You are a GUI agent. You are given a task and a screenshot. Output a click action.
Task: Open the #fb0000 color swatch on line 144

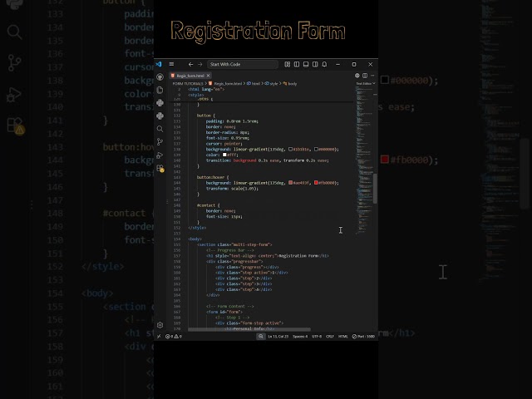(316, 183)
